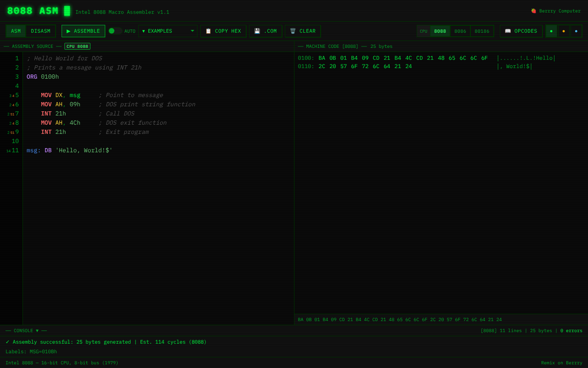Click the Hello World for DOS comment
This screenshot has width=588, height=368.
[64, 58]
